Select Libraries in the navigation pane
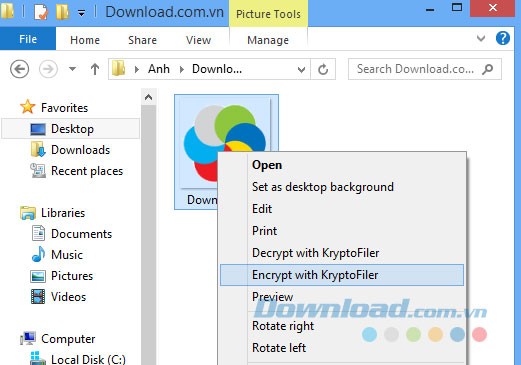521x365 pixels. coord(63,213)
